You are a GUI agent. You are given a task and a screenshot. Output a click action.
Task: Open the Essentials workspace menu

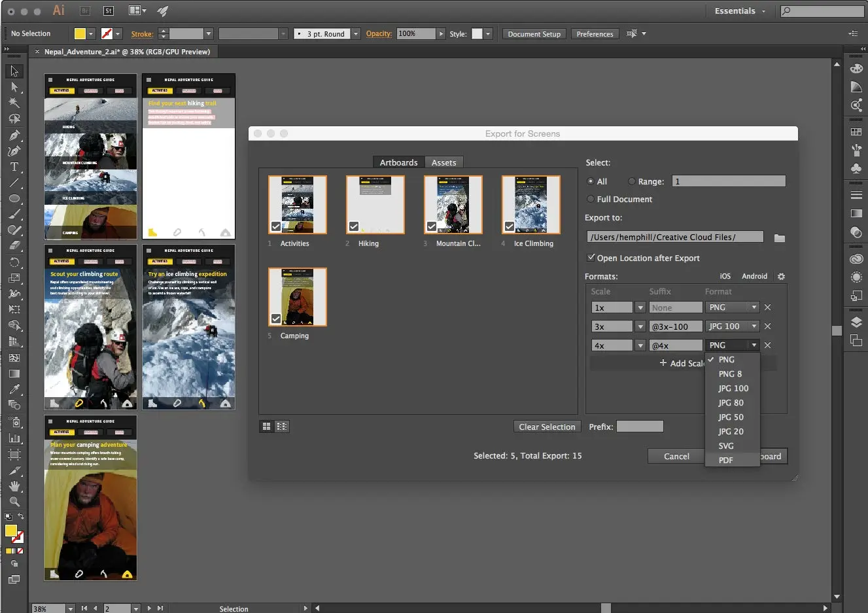[740, 11]
